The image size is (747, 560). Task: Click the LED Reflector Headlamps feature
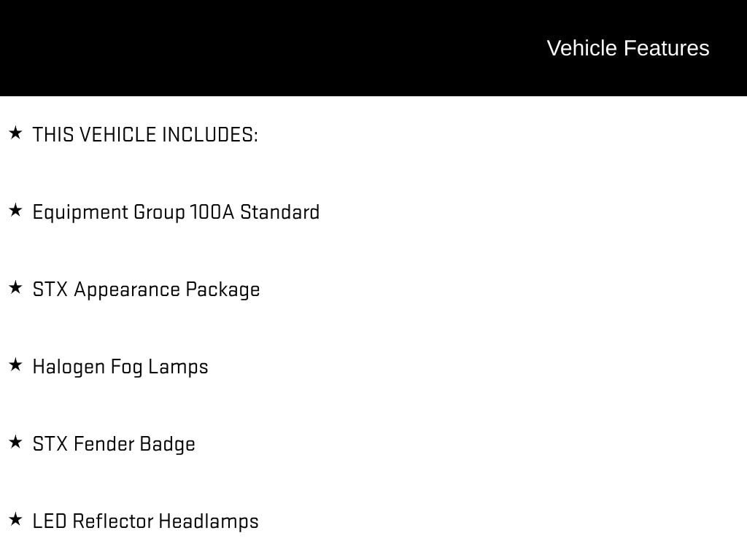tap(145, 521)
